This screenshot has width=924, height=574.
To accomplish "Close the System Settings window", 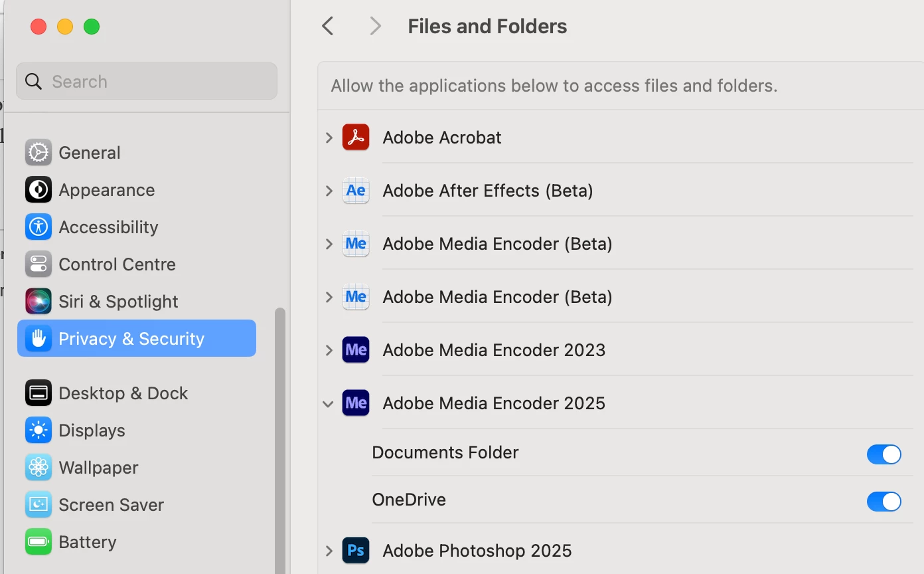I will (38, 27).
